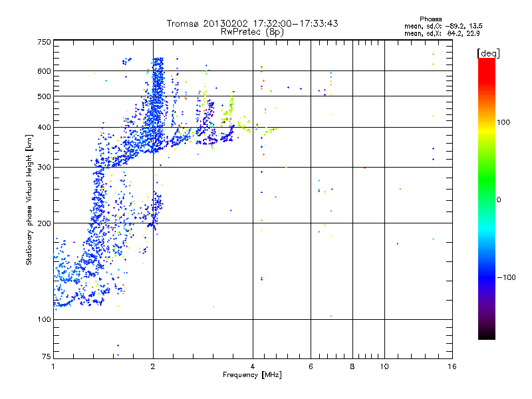Click the y-axis tick label '600'
Image resolution: width=532 pixels, height=399 pixels.
(44, 71)
